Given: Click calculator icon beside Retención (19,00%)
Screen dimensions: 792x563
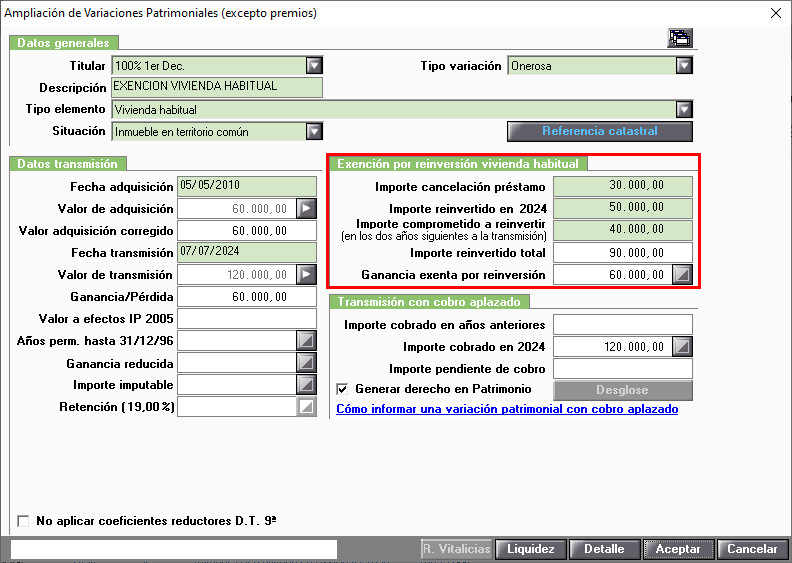Looking at the screenshot, I should click(x=306, y=407).
